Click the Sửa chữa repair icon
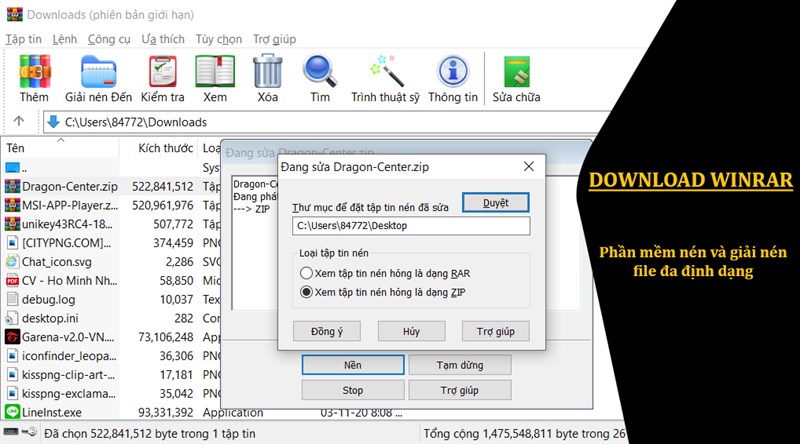 coord(516,72)
